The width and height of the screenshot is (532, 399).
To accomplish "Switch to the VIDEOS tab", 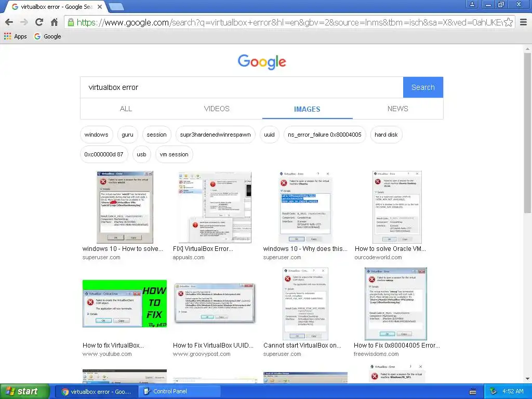I will 217,109.
